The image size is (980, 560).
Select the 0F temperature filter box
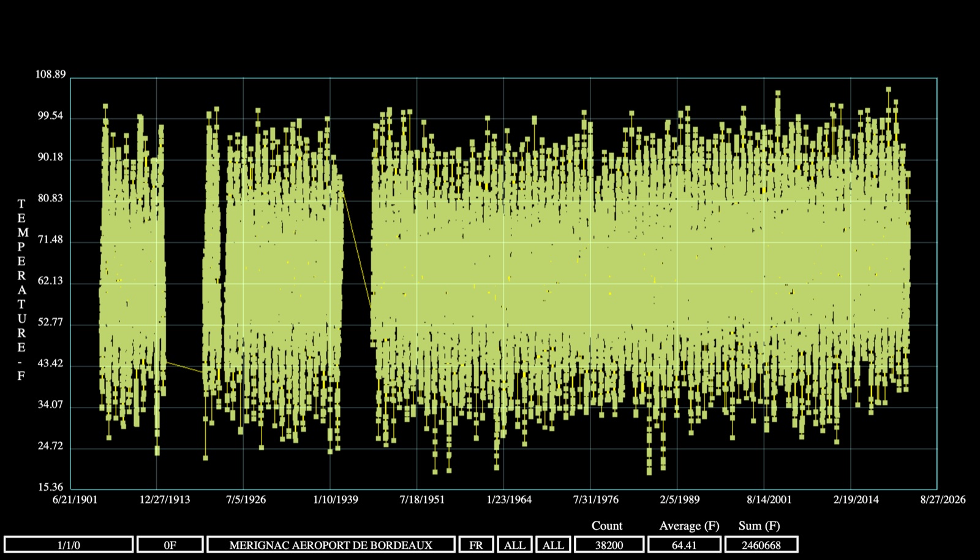pos(170,545)
